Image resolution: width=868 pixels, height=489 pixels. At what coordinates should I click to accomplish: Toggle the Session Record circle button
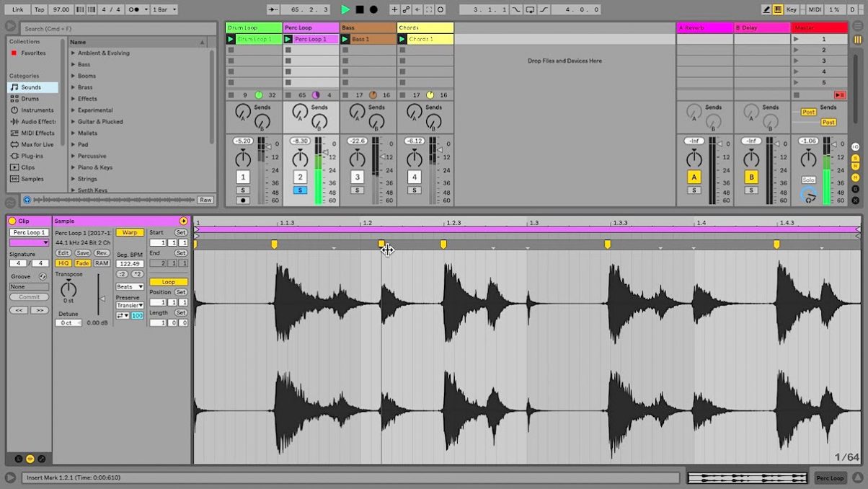pyautogui.click(x=440, y=9)
